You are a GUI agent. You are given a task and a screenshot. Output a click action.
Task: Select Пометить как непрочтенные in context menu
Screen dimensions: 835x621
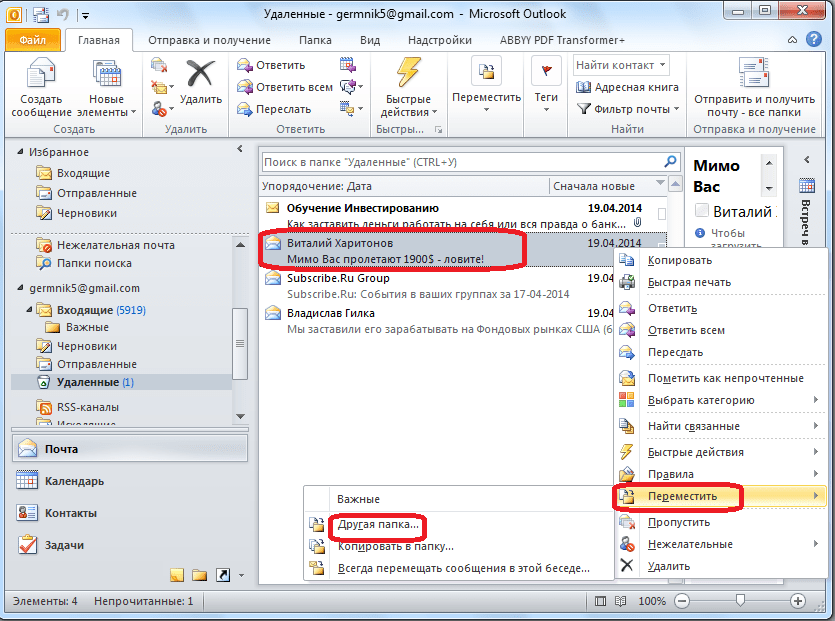[x=725, y=378]
